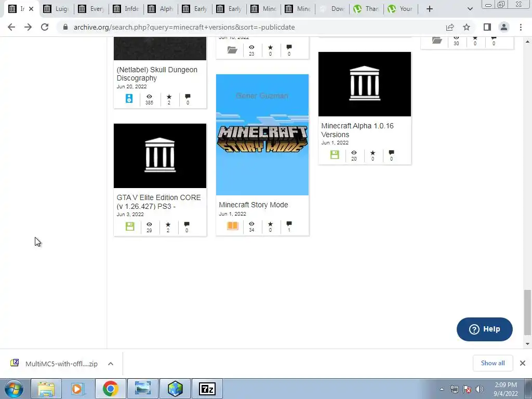Show hidden system tray icons arrow

[442, 389]
